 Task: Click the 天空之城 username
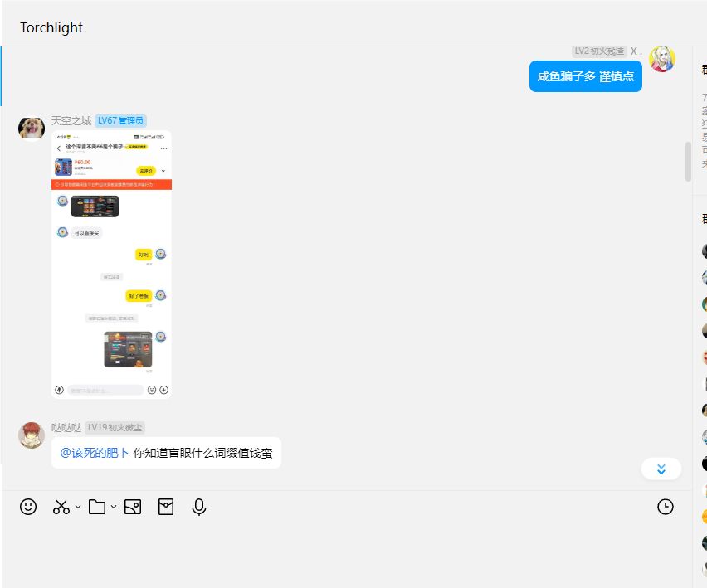pos(71,121)
